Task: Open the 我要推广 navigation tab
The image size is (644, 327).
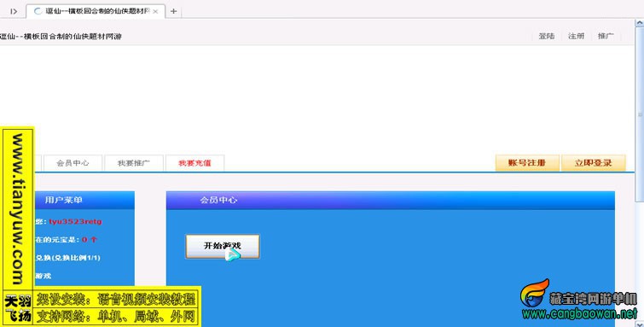Action: point(134,163)
